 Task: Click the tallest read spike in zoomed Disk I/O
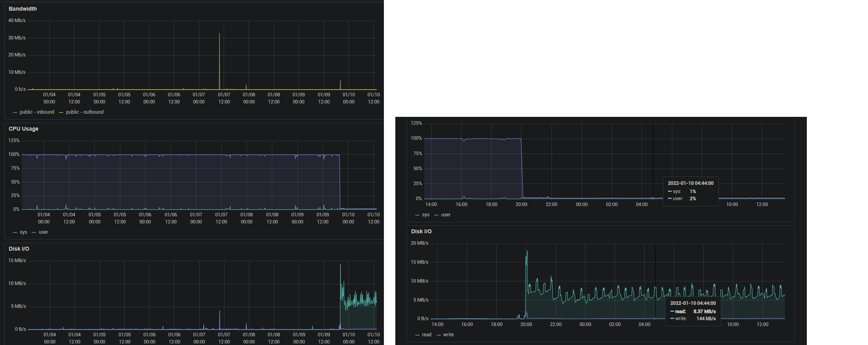point(527,252)
